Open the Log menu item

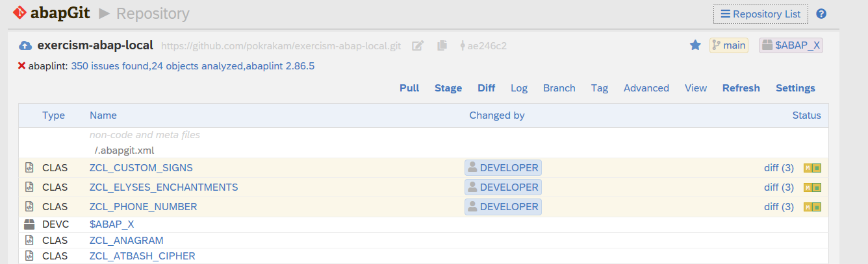pyautogui.click(x=519, y=88)
